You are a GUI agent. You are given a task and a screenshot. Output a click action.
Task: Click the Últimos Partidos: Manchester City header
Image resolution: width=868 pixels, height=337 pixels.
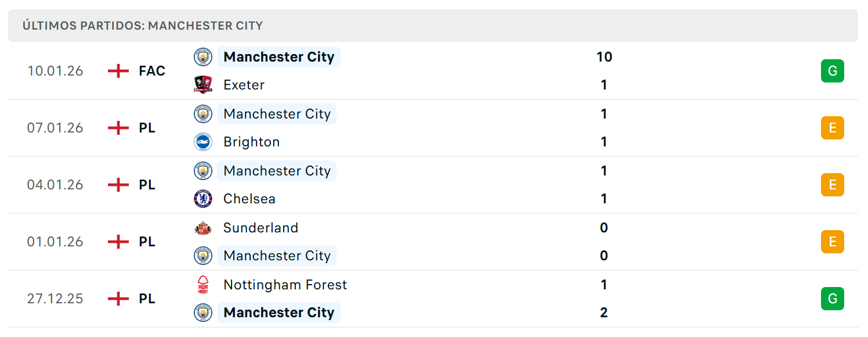click(143, 26)
